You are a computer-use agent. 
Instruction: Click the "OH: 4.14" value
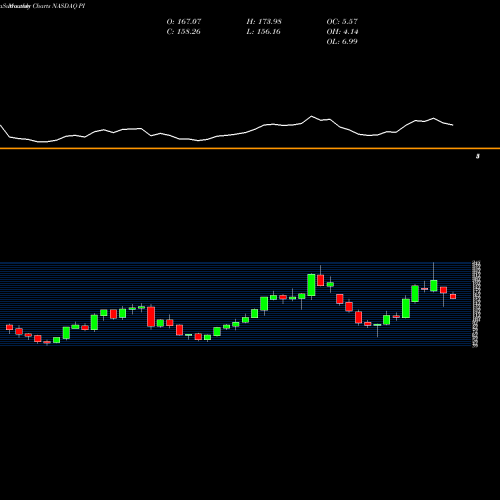click(x=342, y=32)
